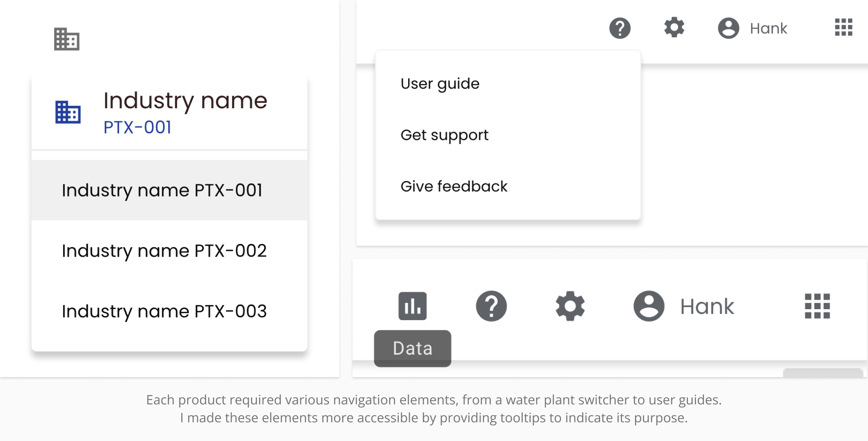The width and height of the screenshot is (868, 441).
Task: Open the User guide menu item
Action: coord(440,84)
